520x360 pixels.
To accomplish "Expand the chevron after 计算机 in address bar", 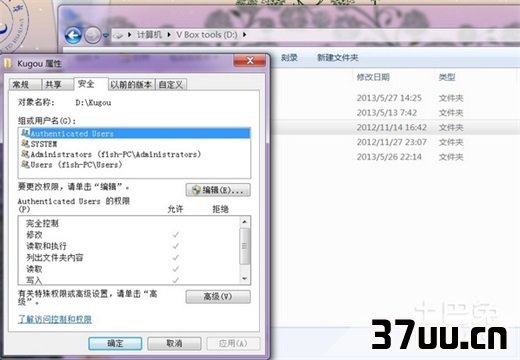I will (169, 34).
